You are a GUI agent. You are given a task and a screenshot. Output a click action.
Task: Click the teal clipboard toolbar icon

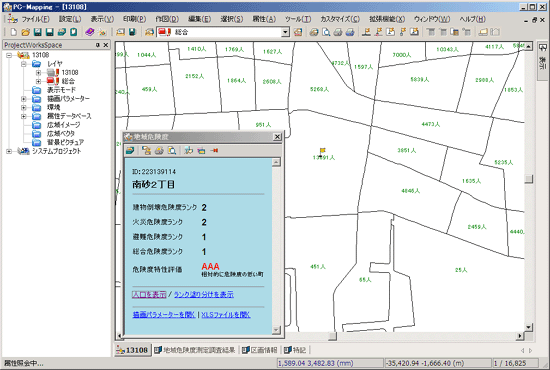pyautogui.click(x=73, y=32)
